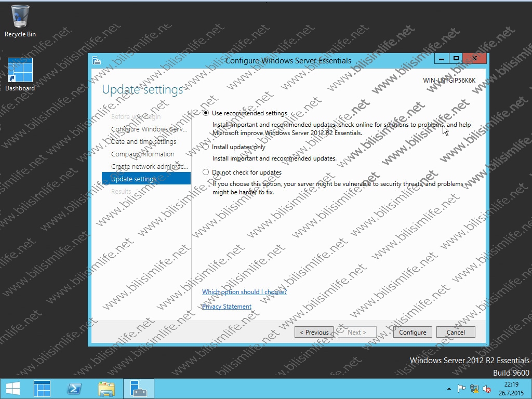The width and height of the screenshot is (532, 399).
Task: Launch PowerShell from the taskbar
Action: (74, 389)
